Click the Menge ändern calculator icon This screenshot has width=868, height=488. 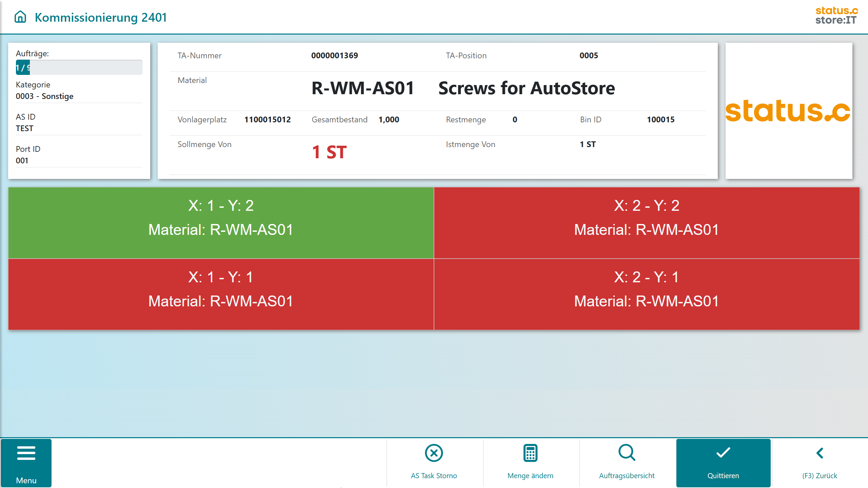pyautogui.click(x=530, y=453)
